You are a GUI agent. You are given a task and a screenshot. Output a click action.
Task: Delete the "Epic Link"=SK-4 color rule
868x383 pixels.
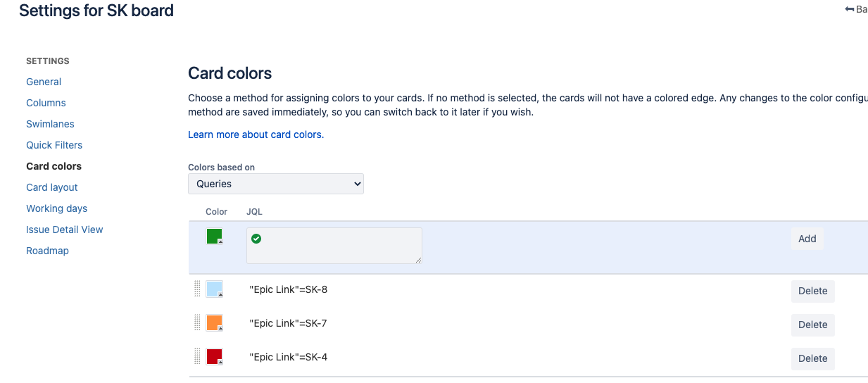point(812,358)
